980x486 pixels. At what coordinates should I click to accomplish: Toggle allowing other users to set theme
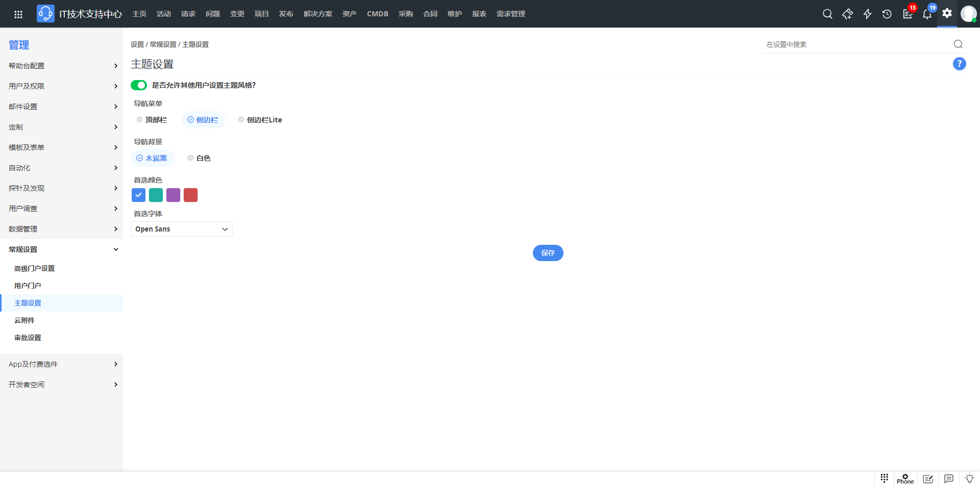pos(139,85)
